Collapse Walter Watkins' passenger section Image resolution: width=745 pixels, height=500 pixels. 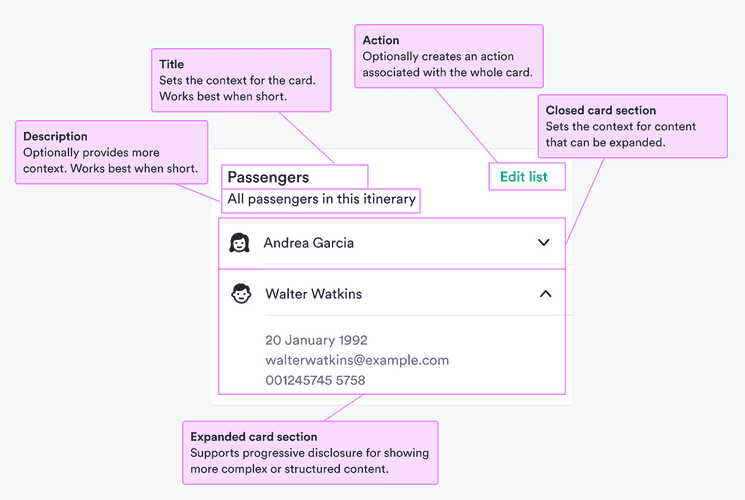(545, 294)
